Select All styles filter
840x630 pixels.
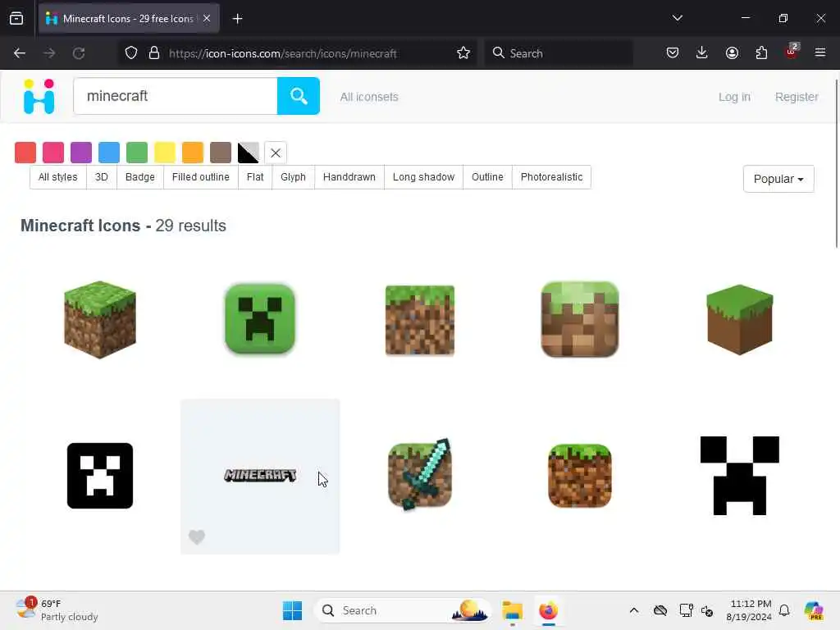(58, 177)
